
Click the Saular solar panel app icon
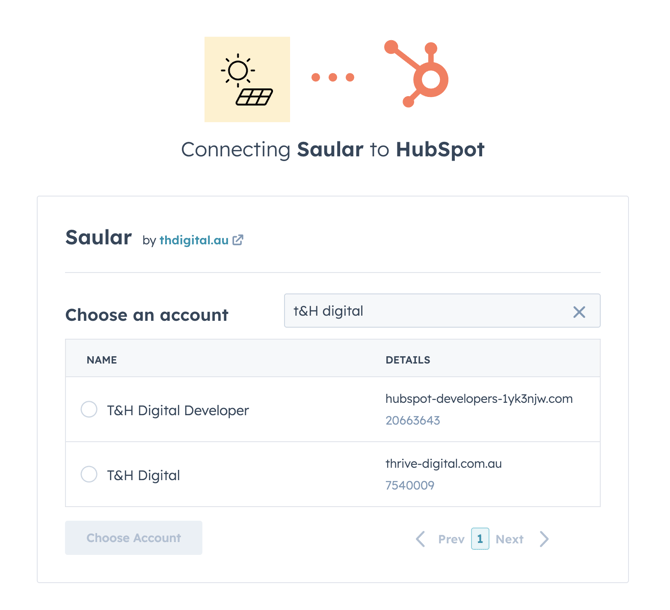click(247, 80)
